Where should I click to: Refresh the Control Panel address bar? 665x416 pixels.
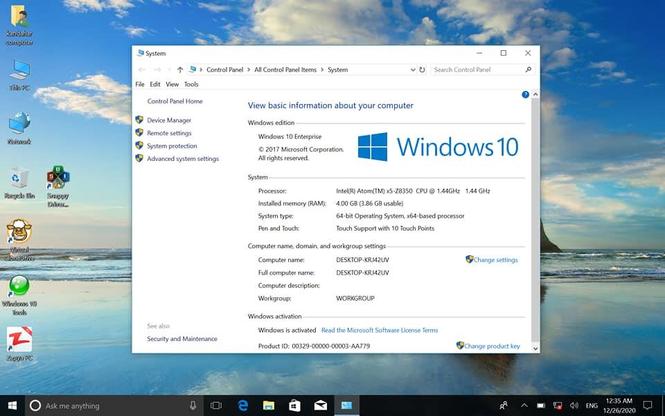tap(422, 70)
